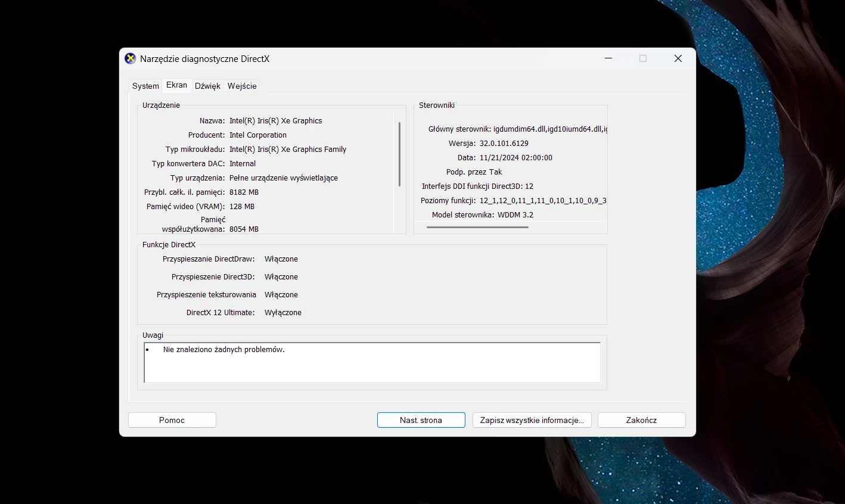
Task: Click the driver version 32.0.101.6129
Action: pos(504,144)
